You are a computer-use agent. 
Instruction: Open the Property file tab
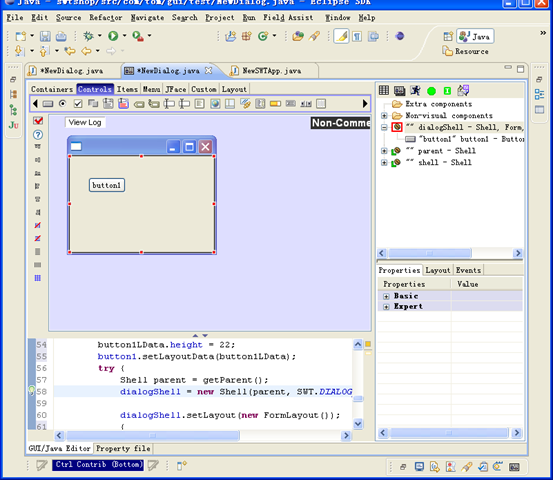coord(123,448)
